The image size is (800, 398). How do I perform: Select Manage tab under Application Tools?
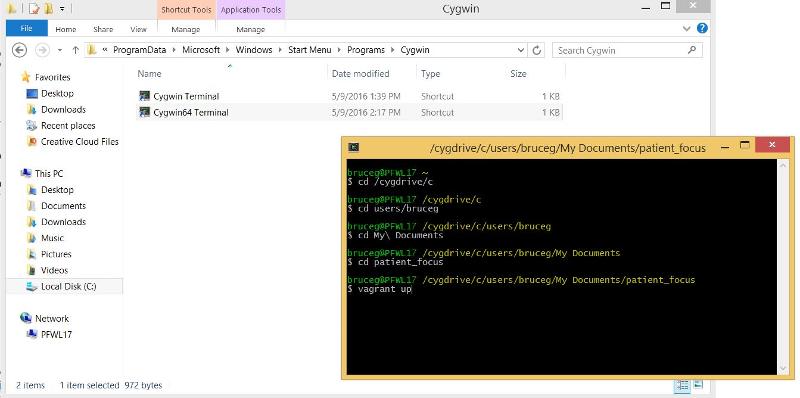point(251,30)
